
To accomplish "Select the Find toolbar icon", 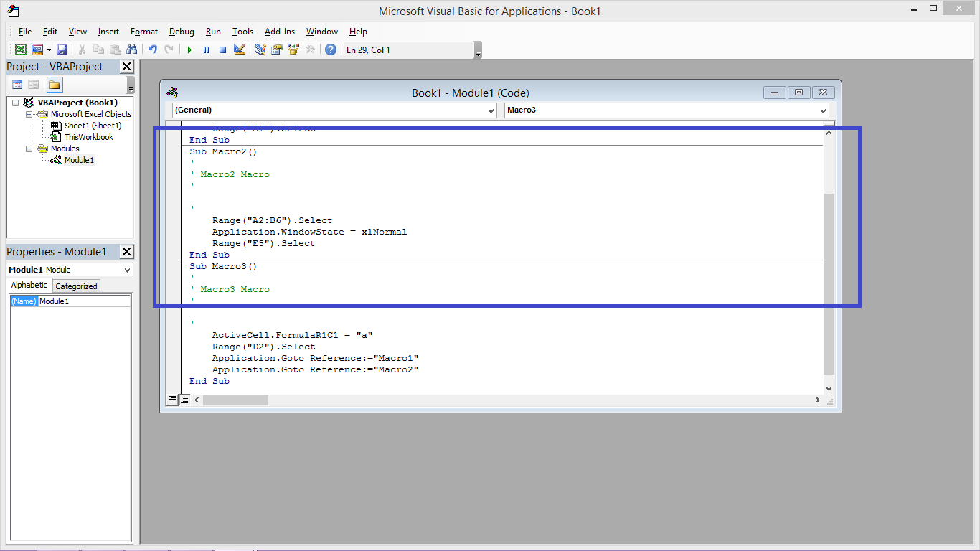I will (132, 49).
